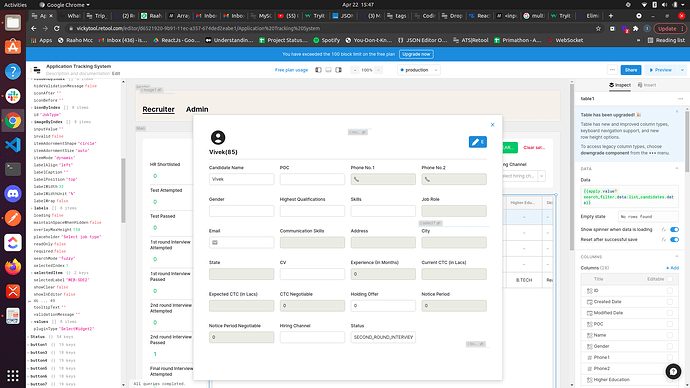Open the Free plan usage link
This screenshot has height=388, width=690.
291,70
